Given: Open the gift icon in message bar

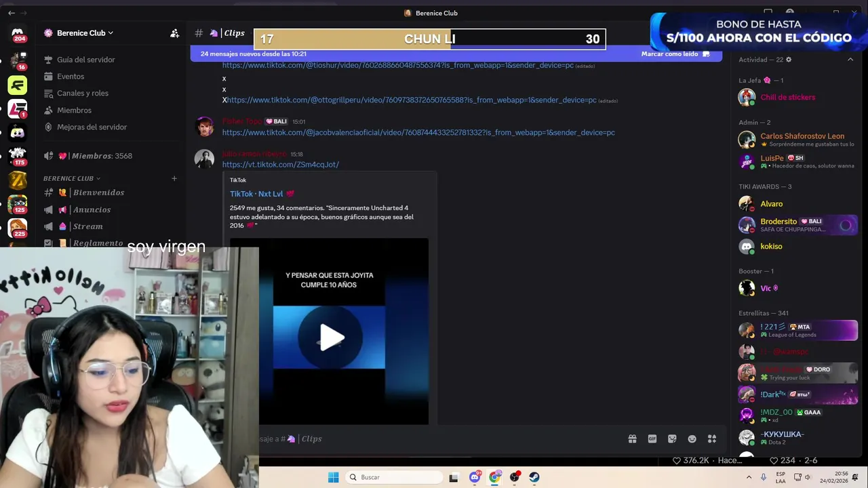Looking at the screenshot, I should [632, 439].
